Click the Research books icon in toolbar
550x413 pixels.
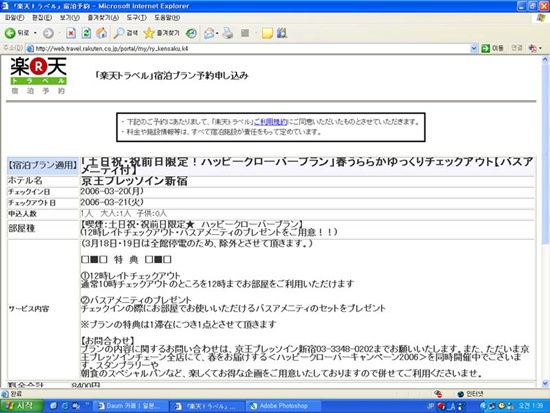[x=282, y=33]
